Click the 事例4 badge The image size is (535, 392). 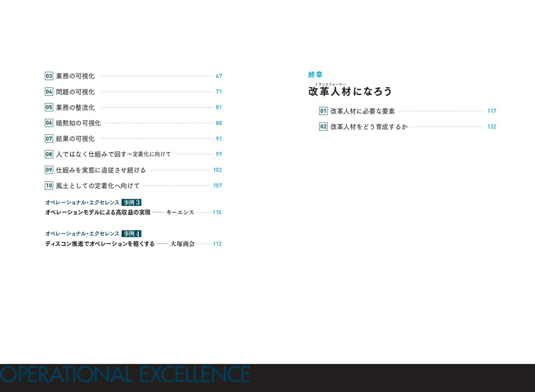tap(131, 234)
